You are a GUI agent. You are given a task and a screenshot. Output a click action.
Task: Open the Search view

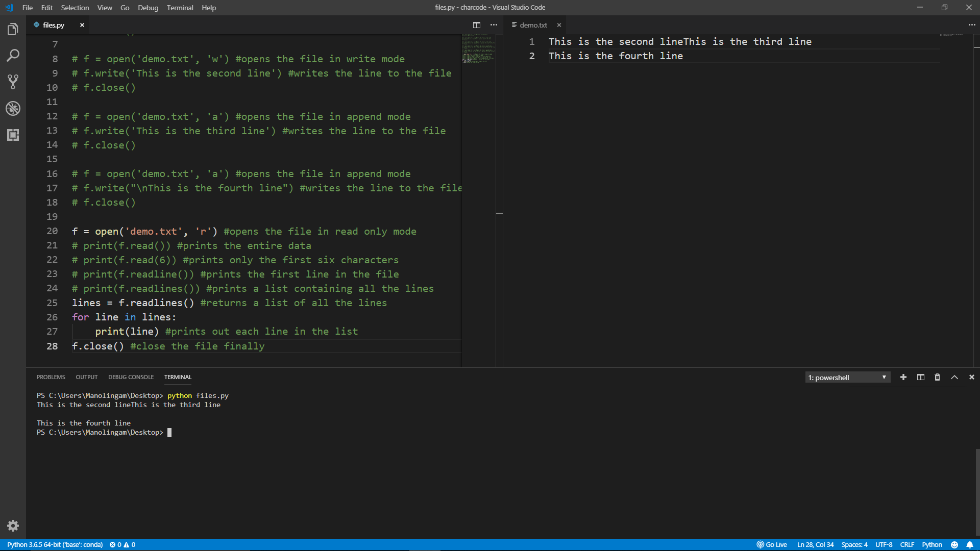(13, 55)
